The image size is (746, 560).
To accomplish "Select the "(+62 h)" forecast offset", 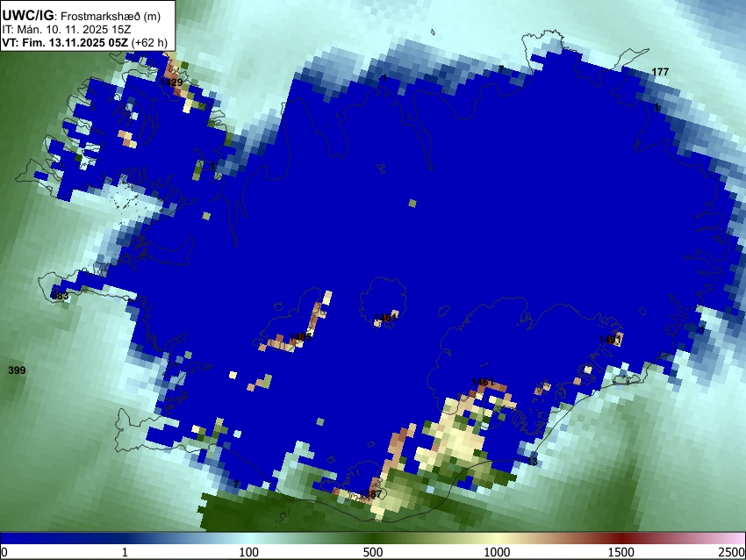I will (x=149, y=42).
